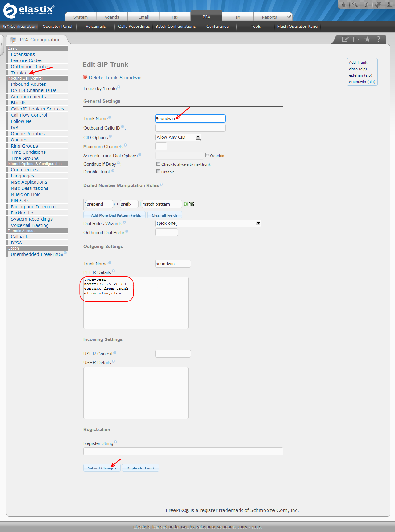Open Ring Groups in left menu
Viewport: 395px width, 532px height.
[24, 146]
